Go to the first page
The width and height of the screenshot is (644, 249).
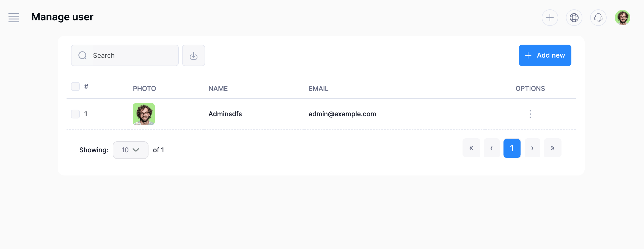click(471, 148)
